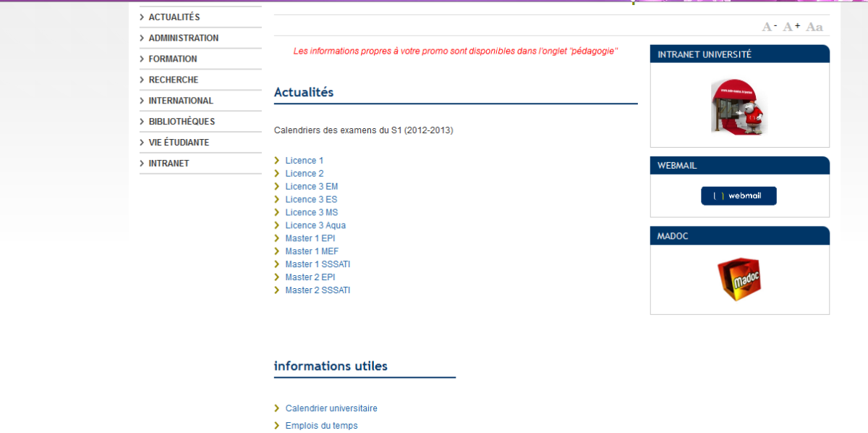The height and width of the screenshot is (433, 868).
Task: Open the INTERNATIONAL sidebar menu
Action: point(181,101)
